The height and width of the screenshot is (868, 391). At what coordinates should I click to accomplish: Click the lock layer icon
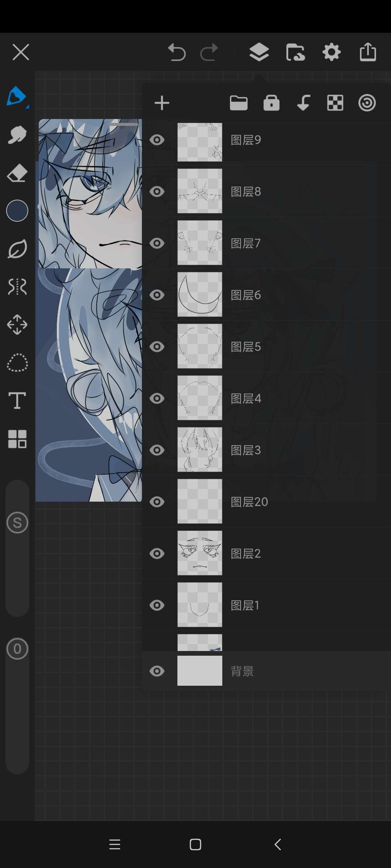click(272, 103)
